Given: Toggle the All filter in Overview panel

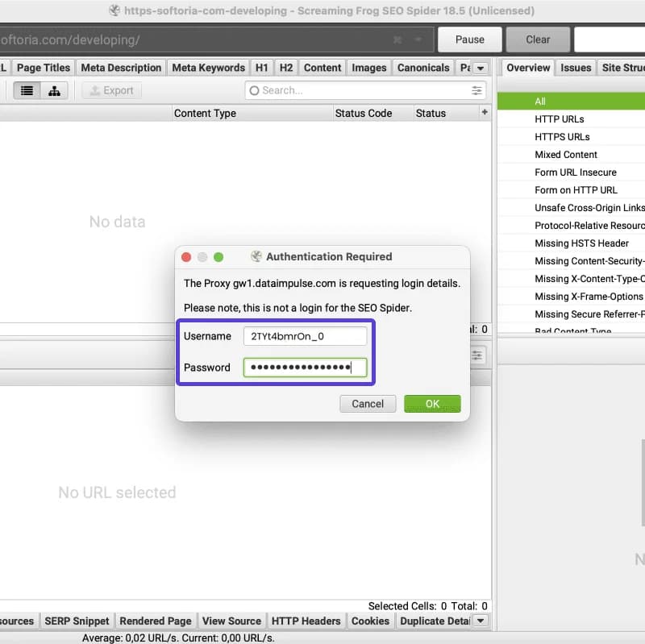Looking at the screenshot, I should click(574, 101).
